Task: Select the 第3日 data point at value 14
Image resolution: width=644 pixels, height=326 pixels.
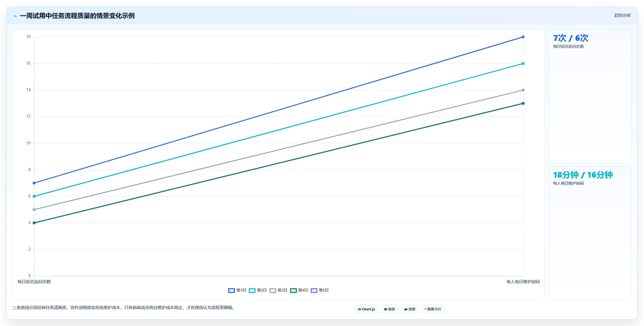Action: 523,90
